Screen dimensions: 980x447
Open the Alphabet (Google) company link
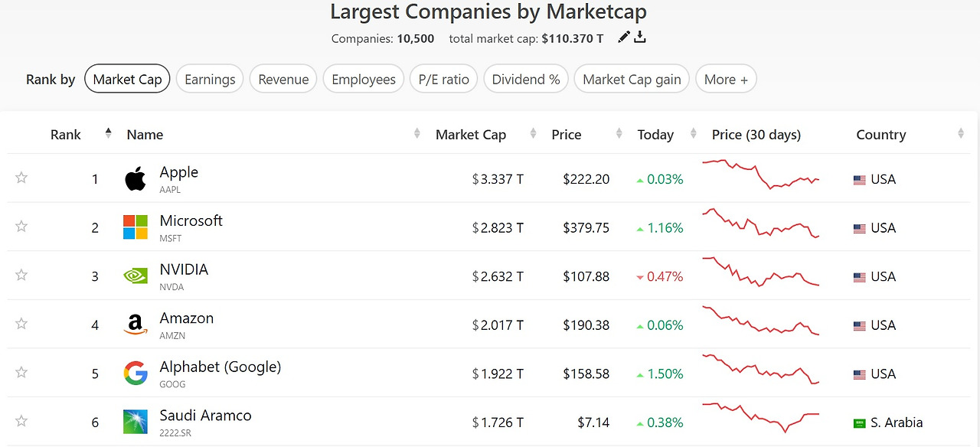pyautogui.click(x=220, y=367)
